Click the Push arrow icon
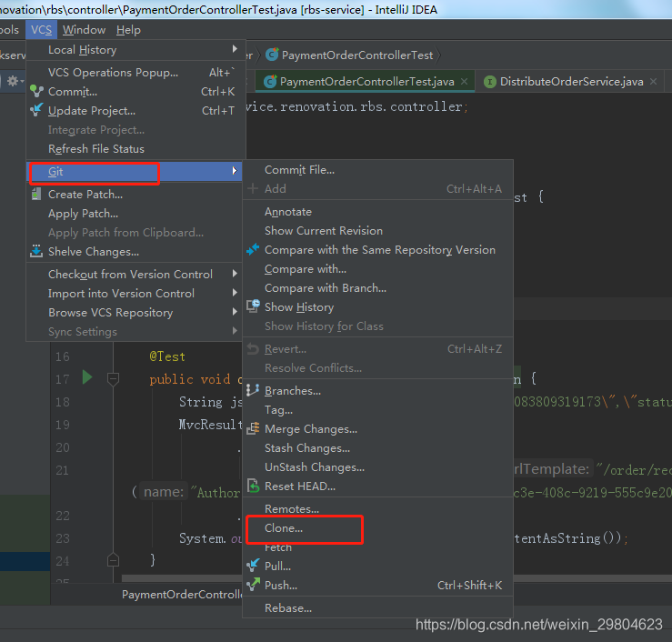This screenshot has height=642, width=672. point(253,584)
